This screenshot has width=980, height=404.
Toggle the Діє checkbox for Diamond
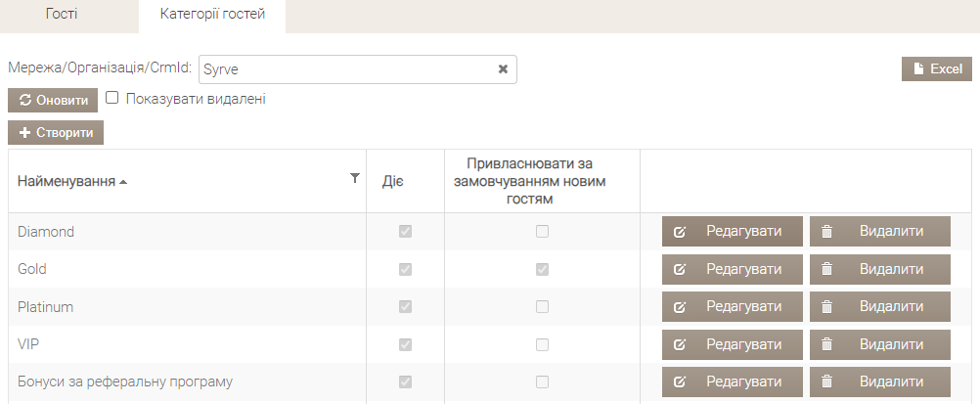point(406,232)
